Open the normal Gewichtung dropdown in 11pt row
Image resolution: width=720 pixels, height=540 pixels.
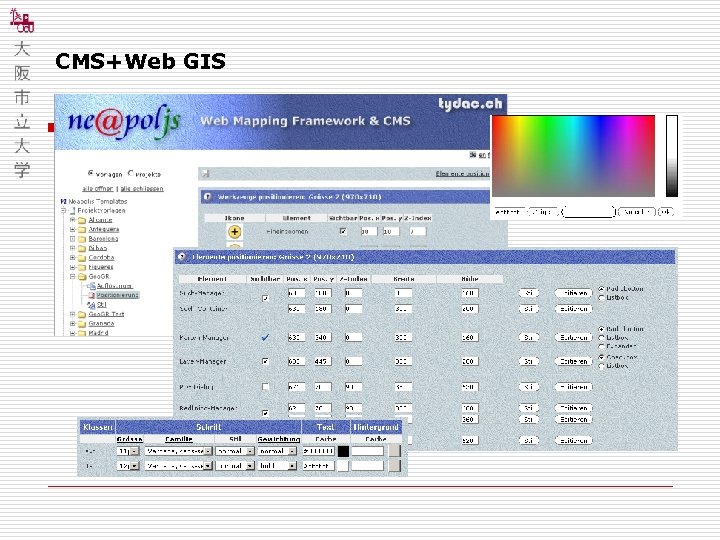pyautogui.click(x=277, y=451)
